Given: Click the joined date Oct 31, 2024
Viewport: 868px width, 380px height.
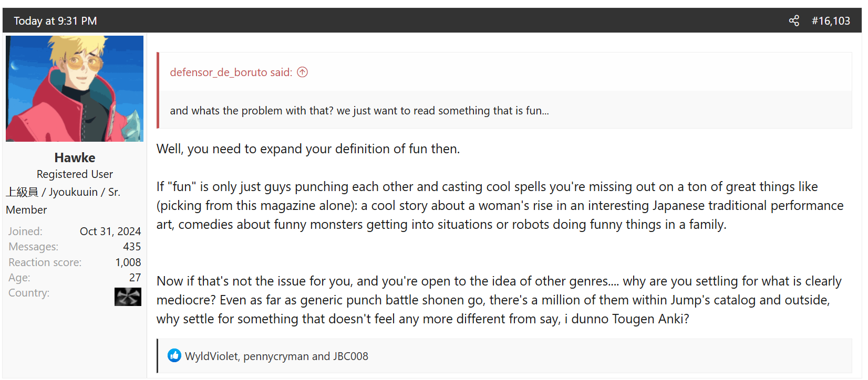Looking at the screenshot, I should point(110,231).
